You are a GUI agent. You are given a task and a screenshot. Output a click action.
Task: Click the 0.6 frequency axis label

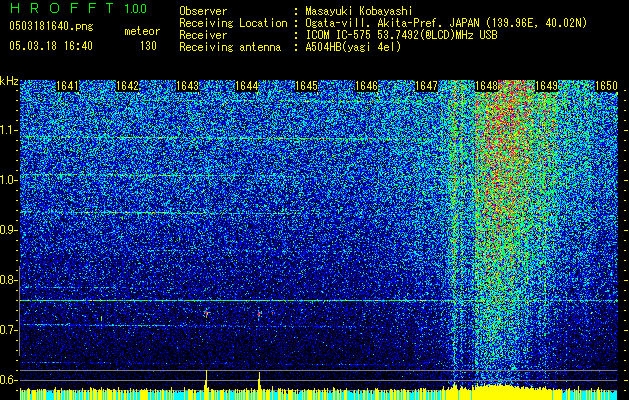pyautogui.click(x=9, y=380)
